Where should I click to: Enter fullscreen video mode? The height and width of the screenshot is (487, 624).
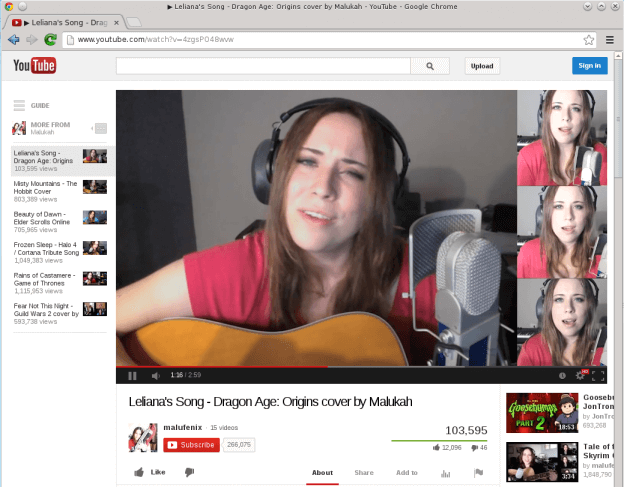(x=598, y=375)
